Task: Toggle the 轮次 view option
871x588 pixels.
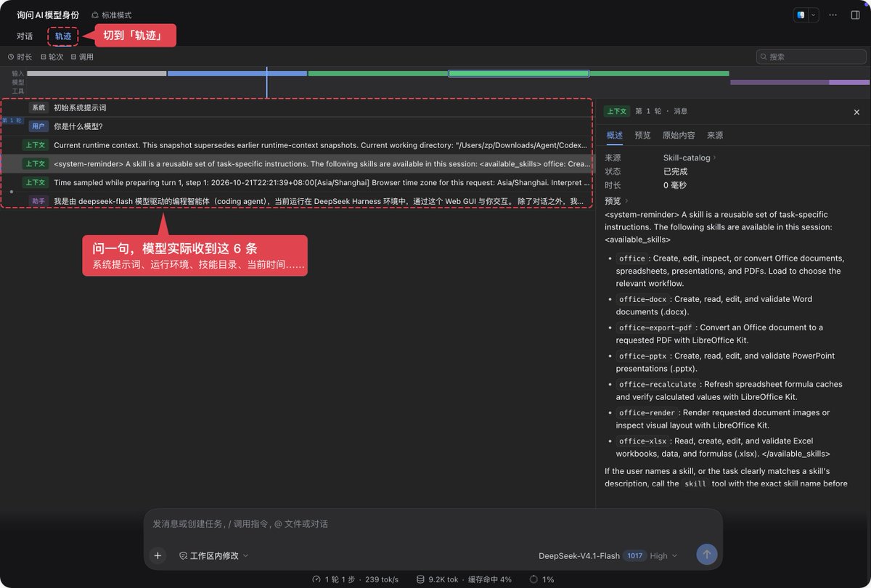Action: (x=52, y=57)
